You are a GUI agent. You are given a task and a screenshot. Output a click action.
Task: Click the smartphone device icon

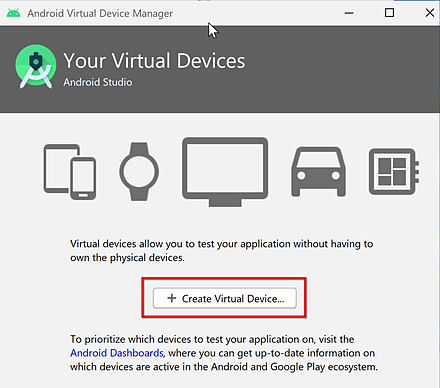[83, 178]
